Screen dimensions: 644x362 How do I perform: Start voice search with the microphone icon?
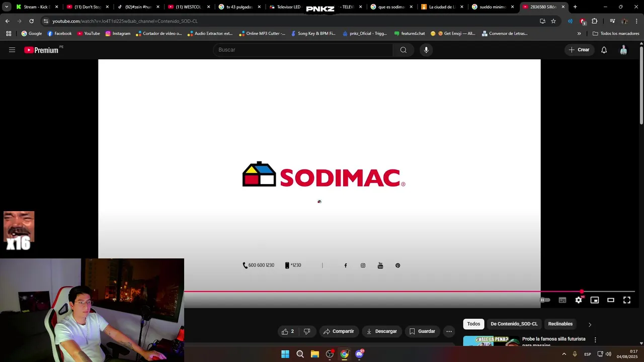point(426,50)
